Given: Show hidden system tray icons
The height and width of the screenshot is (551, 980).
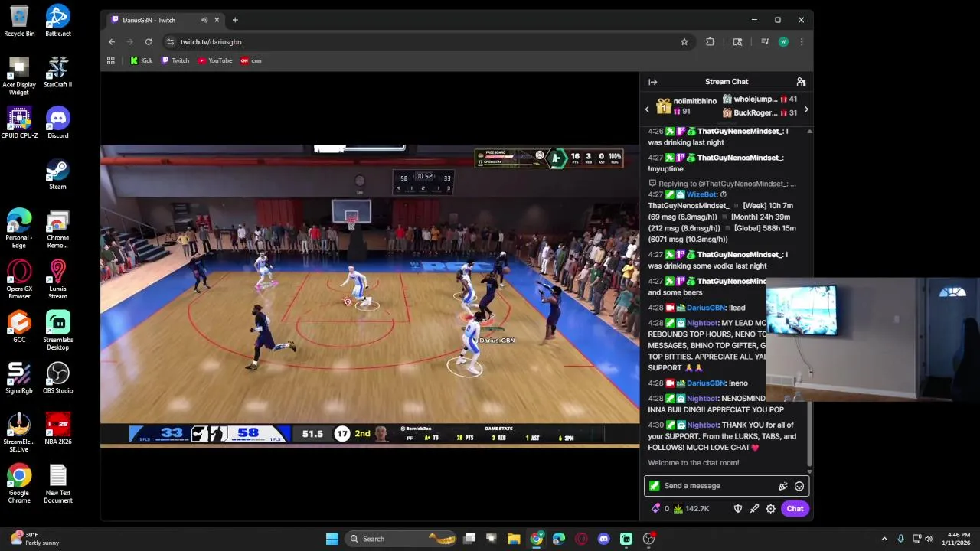Looking at the screenshot, I should click(884, 539).
